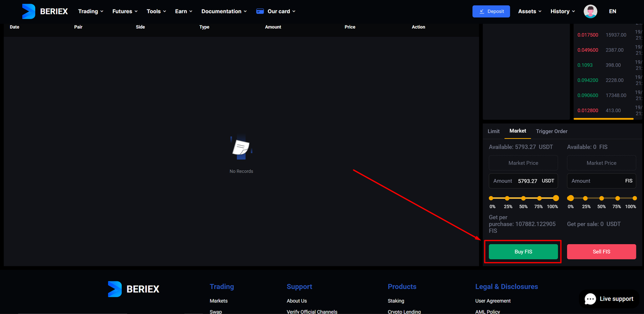644x314 pixels.
Task: Open the Assets dropdown
Action: pyautogui.click(x=530, y=11)
